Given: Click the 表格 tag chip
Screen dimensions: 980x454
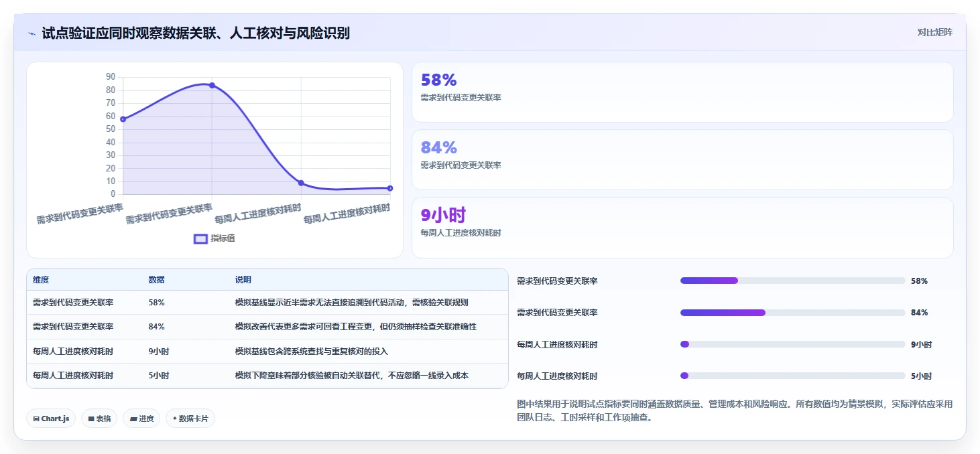Looking at the screenshot, I should [99, 419].
